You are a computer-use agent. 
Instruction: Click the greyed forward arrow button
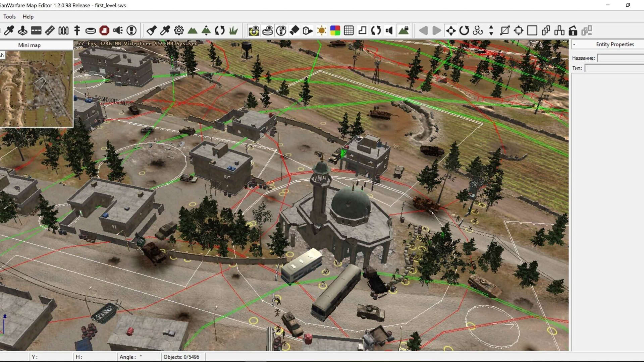[437, 31]
